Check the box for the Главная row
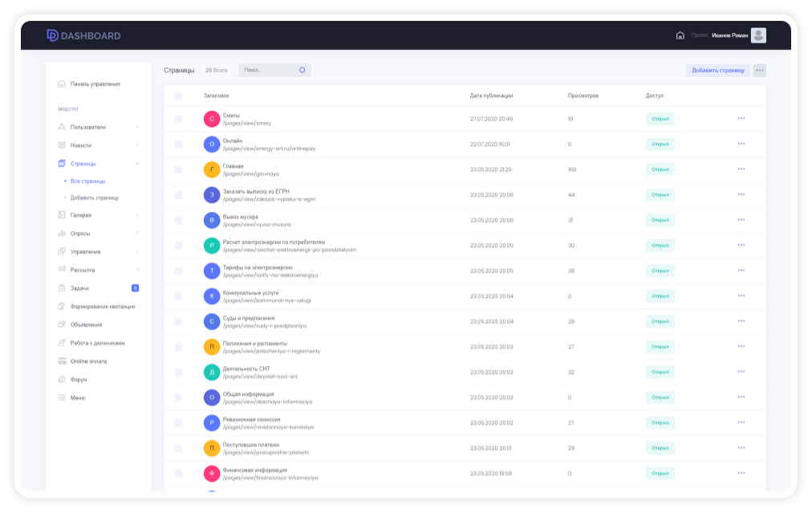812x513 pixels. coord(178,169)
